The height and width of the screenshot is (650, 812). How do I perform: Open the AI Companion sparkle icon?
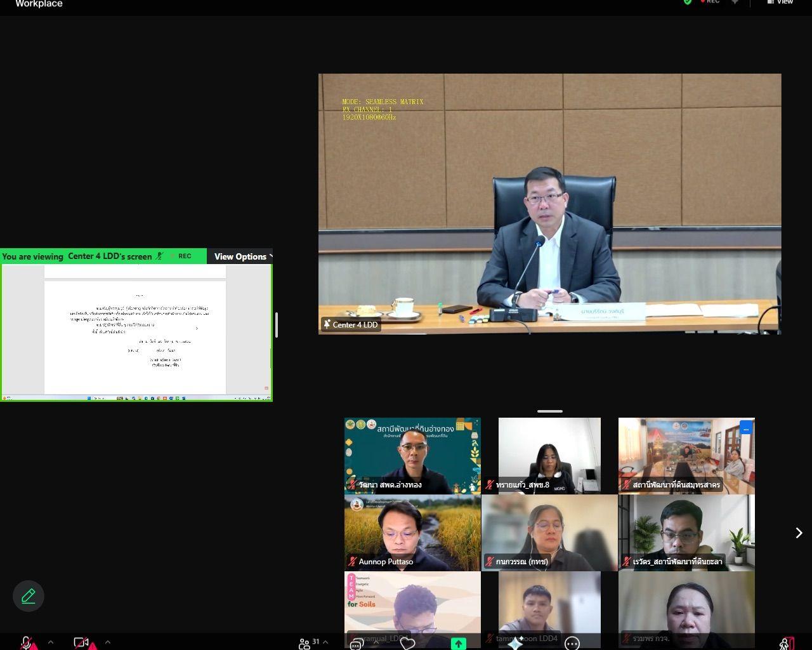514,643
